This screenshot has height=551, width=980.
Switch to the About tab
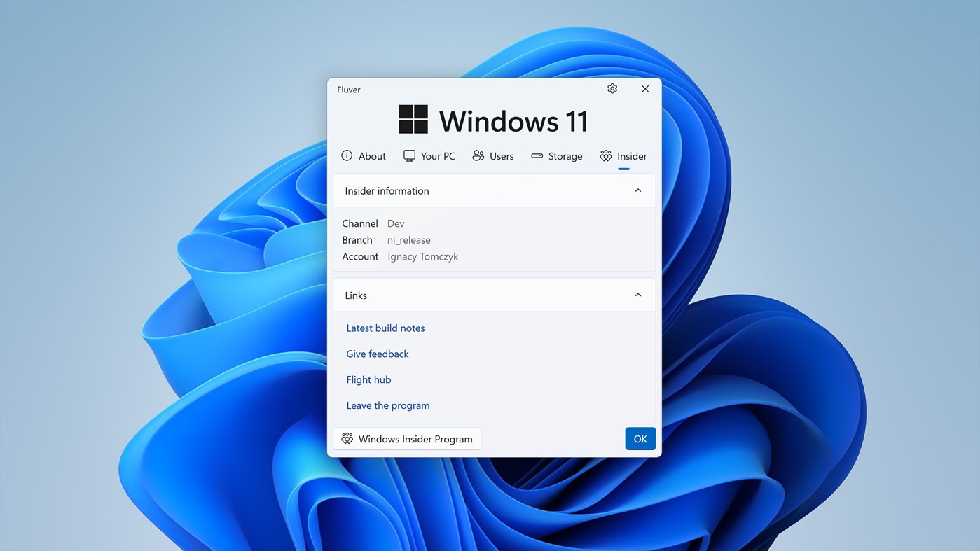(x=364, y=156)
